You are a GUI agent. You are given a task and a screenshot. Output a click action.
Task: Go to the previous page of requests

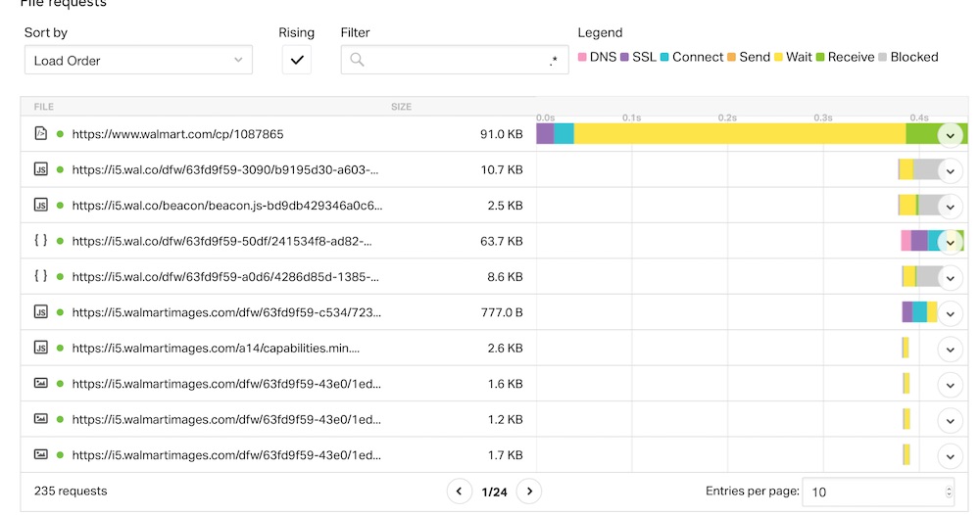pyautogui.click(x=459, y=492)
